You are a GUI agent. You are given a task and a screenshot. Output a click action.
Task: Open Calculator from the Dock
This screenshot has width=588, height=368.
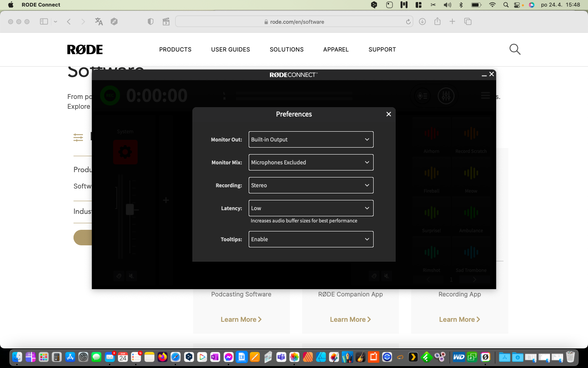(57, 357)
